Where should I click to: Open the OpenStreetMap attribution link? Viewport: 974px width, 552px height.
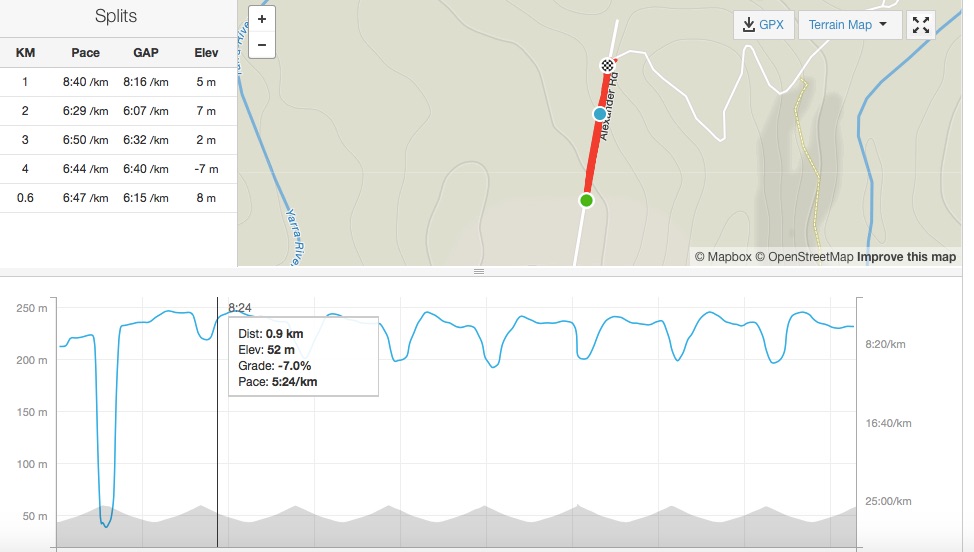tap(804, 257)
